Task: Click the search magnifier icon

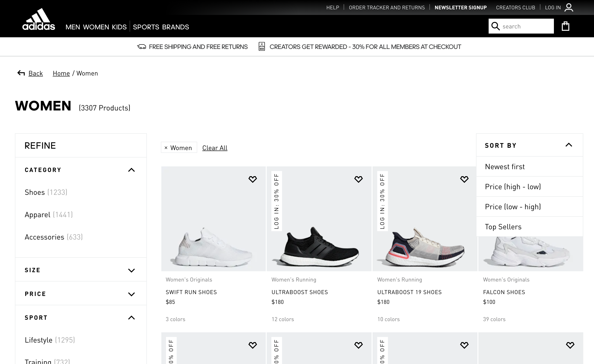Action: [495, 26]
